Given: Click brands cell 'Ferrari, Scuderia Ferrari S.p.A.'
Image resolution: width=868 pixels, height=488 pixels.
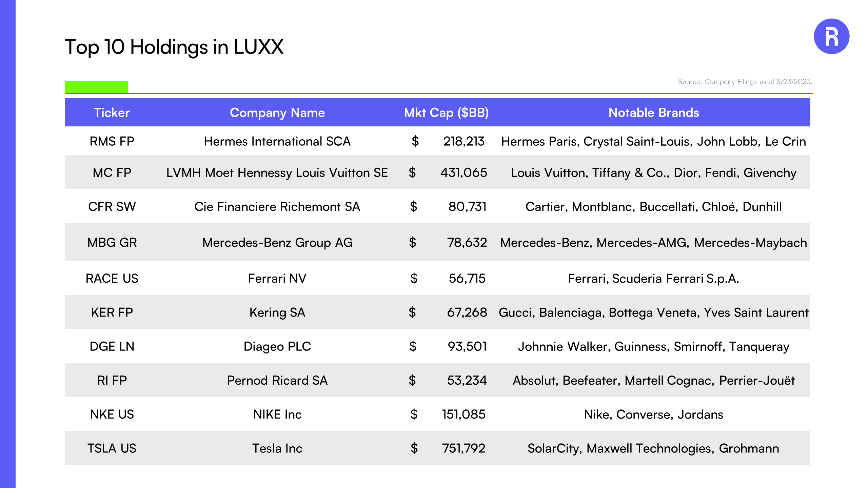Looking at the screenshot, I should pyautogui.click(x=654, y=279).
